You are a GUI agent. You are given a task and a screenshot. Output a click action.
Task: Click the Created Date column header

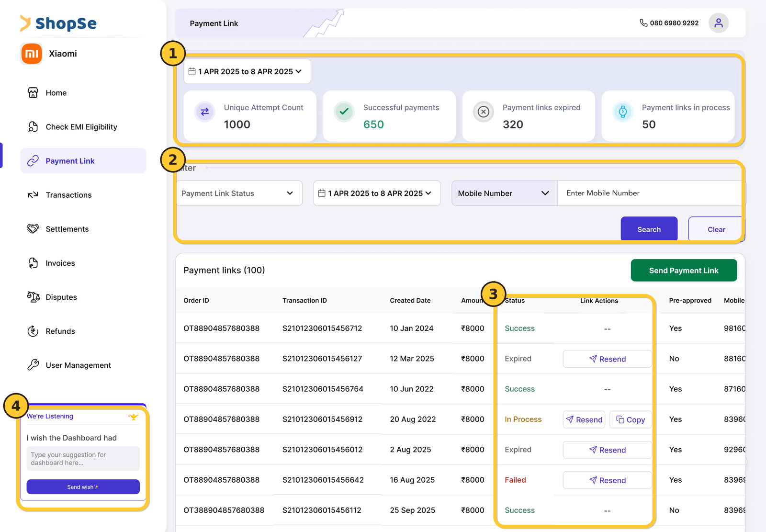pos(410,300)
